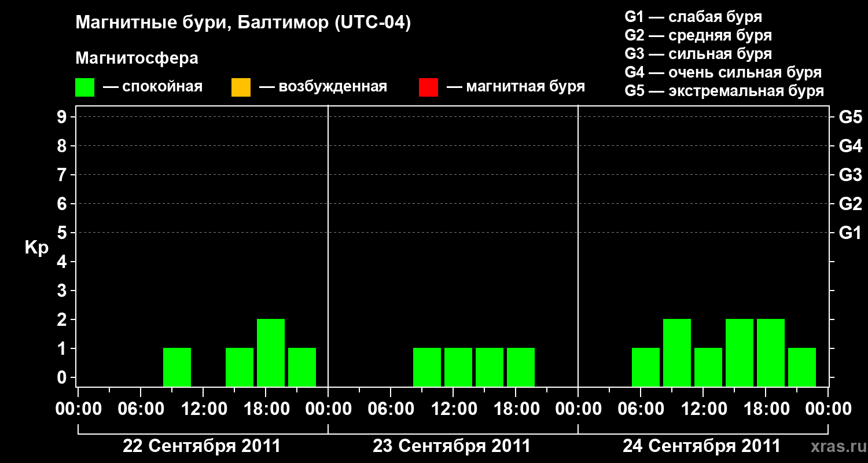Click the 18:00 tick label under 22 September

[x=266, y=409]
